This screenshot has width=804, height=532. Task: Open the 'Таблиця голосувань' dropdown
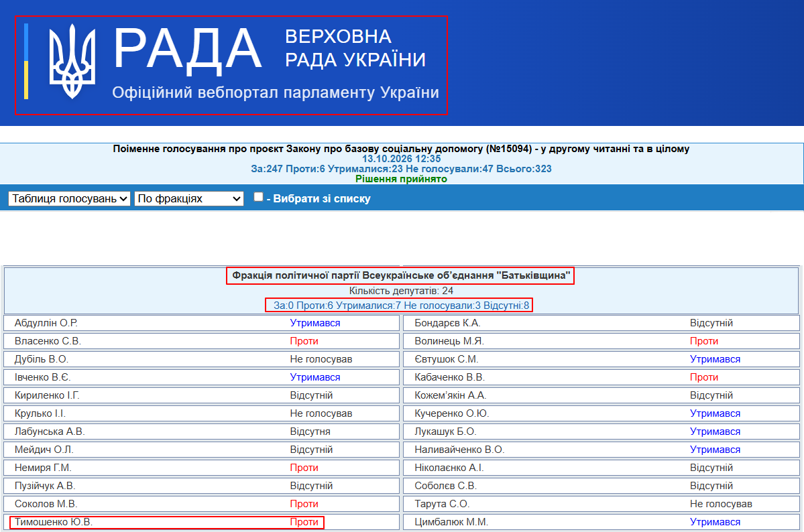69,198
